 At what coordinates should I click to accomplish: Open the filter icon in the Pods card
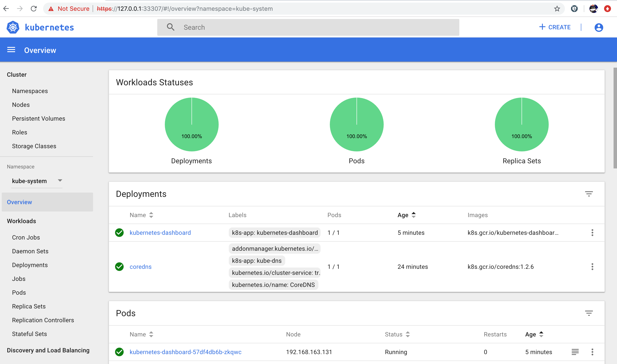click(589, 313)
